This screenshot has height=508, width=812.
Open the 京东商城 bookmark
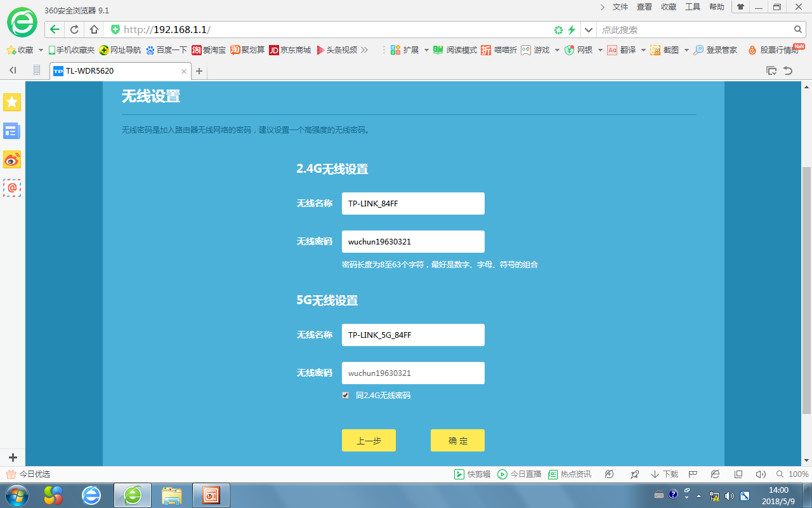[x=290, y=50]
